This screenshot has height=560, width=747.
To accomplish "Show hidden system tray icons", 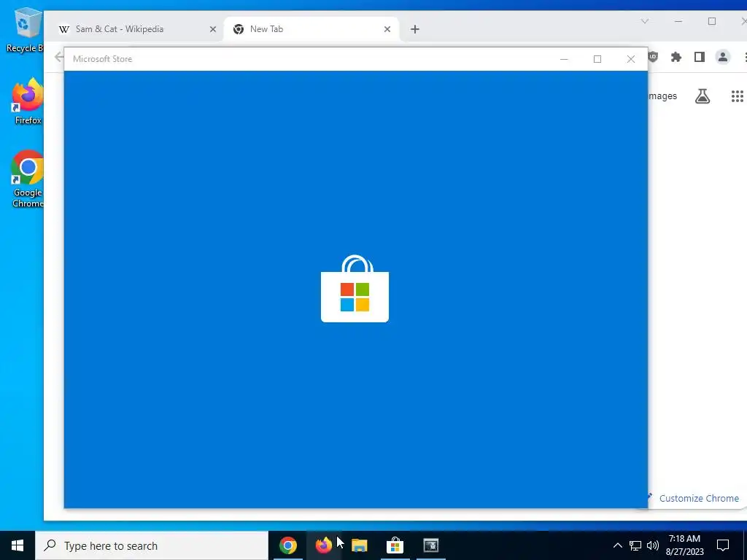I will (x=617, y=545).
